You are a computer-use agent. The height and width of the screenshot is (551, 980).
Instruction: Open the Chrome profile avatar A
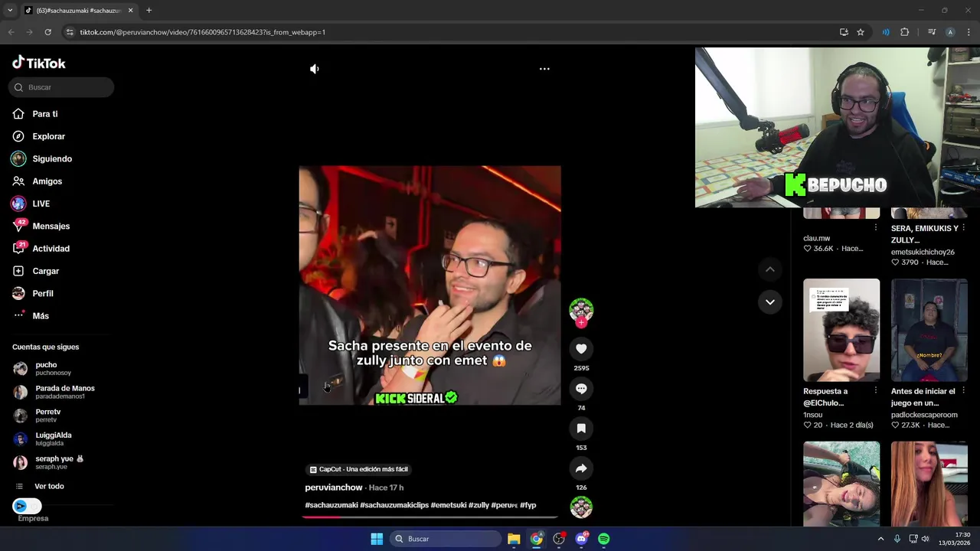click(950, 32)
